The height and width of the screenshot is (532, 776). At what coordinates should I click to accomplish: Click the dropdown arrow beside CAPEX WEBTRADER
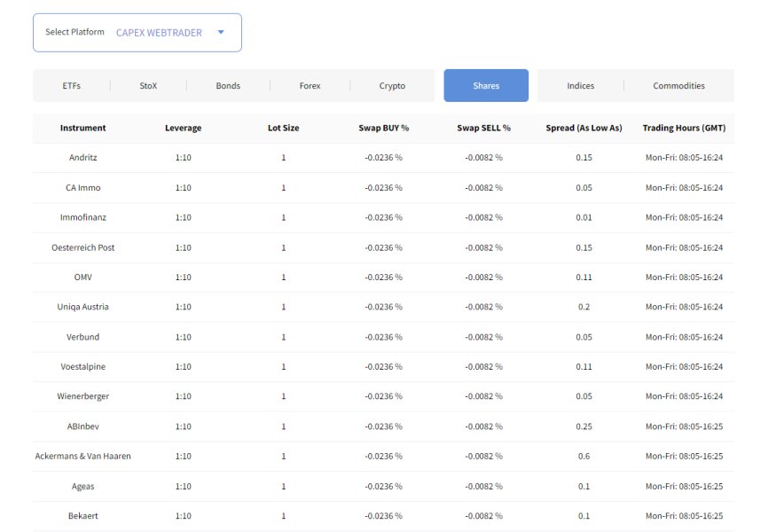(221, 33)
